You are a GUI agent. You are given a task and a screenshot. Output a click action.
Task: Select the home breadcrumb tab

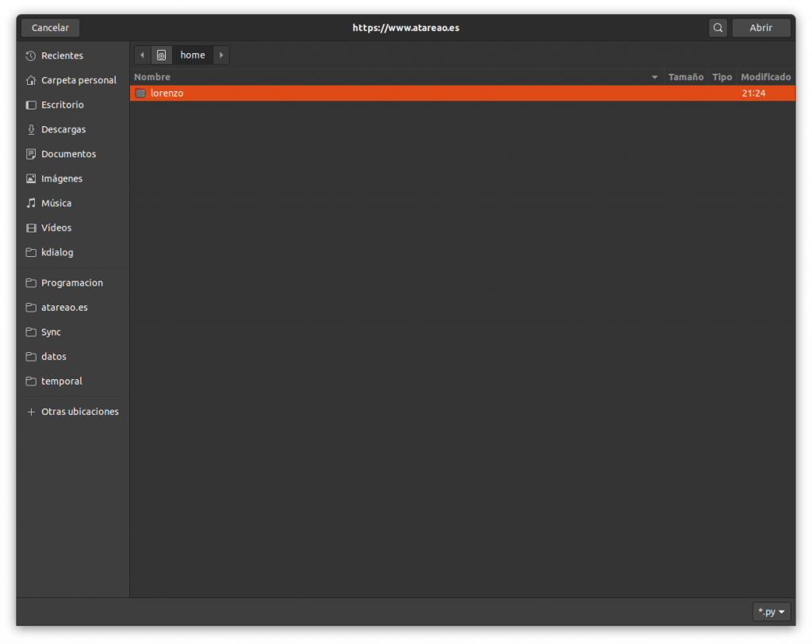click(192, 55)
